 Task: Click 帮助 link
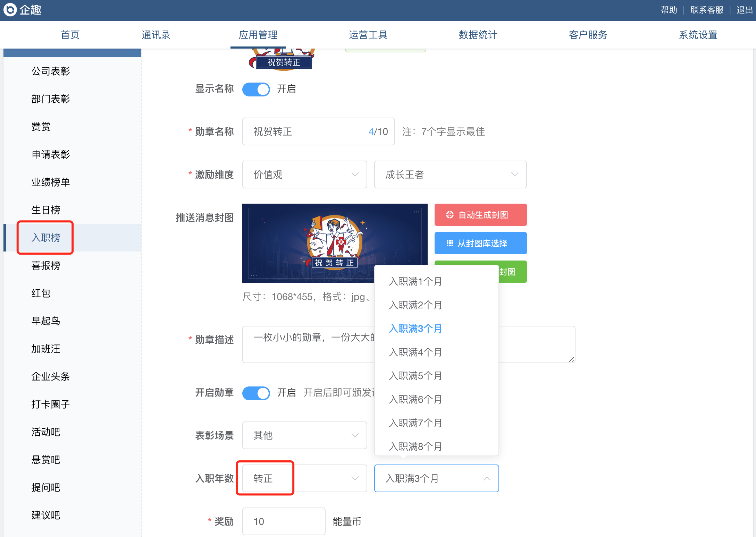[669, 10]
